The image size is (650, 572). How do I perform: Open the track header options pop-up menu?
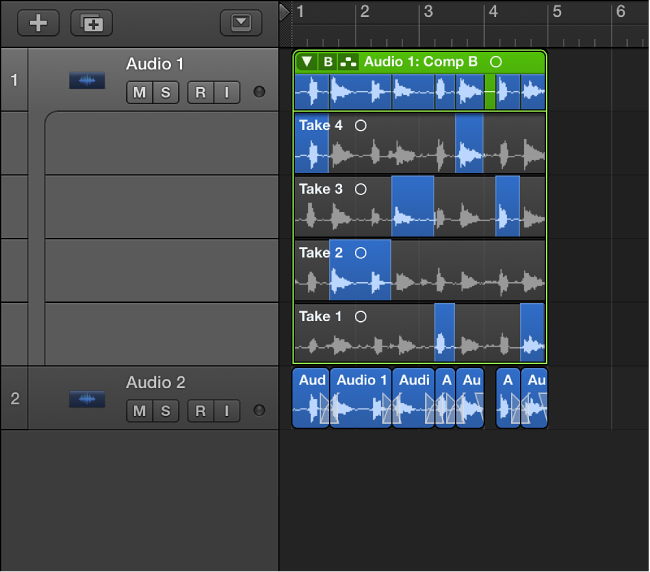point(240,23)
